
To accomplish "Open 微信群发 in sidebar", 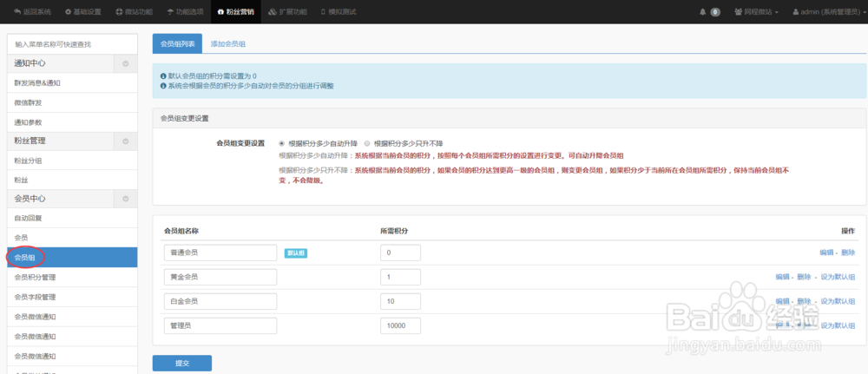I will [73, 103].
